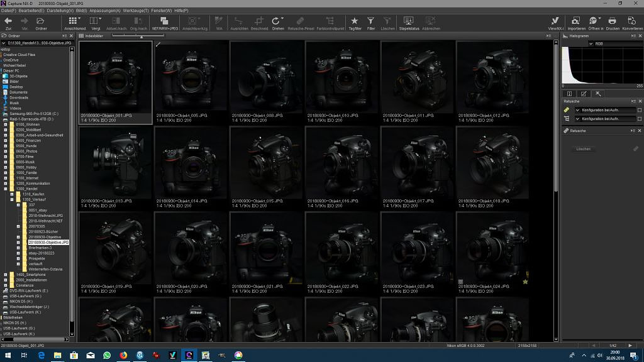Viewport: 644px width, 362px height.
Task: Expand the 20070305 folder
Action: (x=18, y=226)
